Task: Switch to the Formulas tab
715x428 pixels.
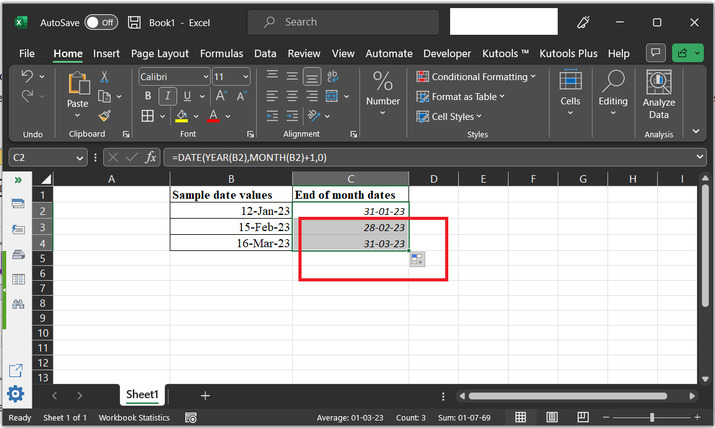Action: pyautogui.click(x=222, y=53)
